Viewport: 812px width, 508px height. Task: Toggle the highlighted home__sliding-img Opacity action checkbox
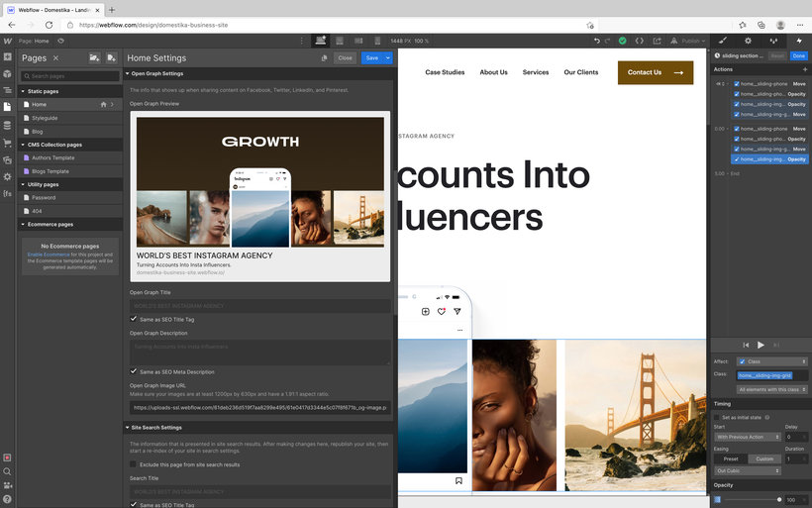click(737, 159)
